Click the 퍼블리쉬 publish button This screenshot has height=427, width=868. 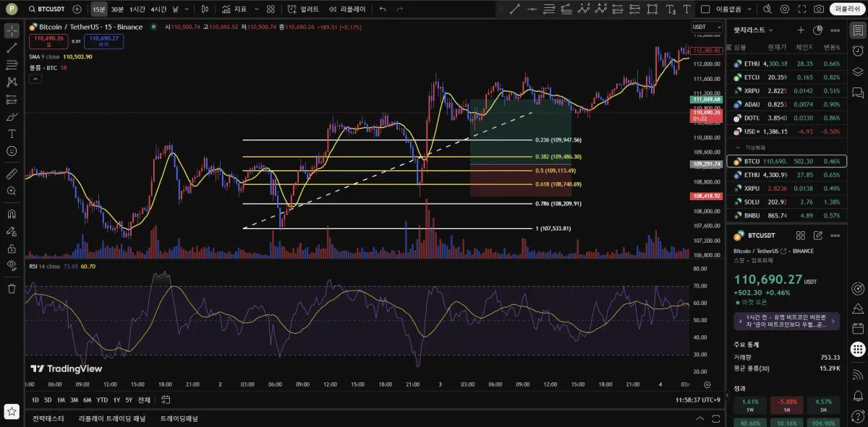[848, 9]
